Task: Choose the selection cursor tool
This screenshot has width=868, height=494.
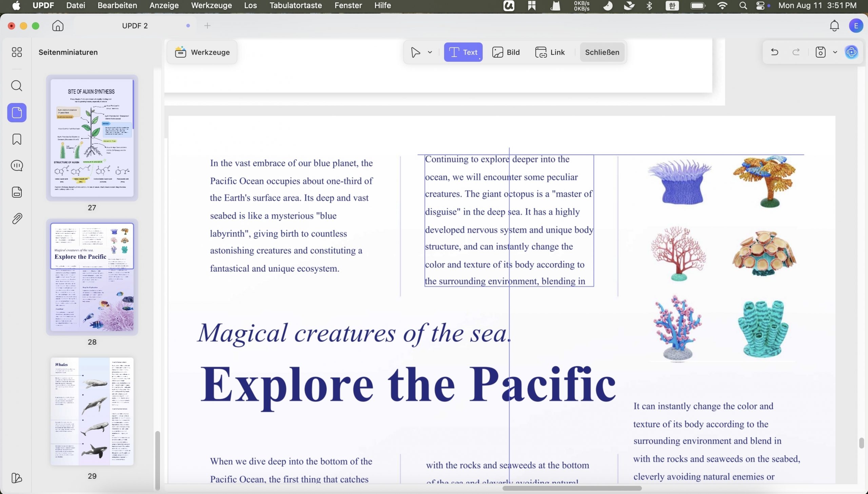Action: coord(415,52)
